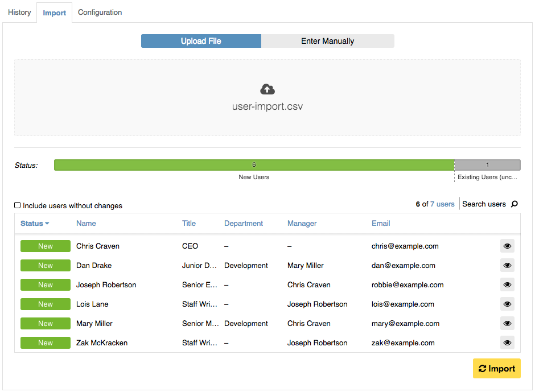Switch to Enter Manually mode

328,41
